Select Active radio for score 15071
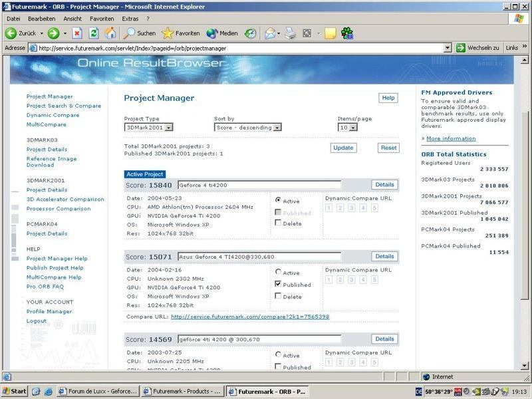Image resolution: width=532 pixels, height=399 pixels. point(278,272)
